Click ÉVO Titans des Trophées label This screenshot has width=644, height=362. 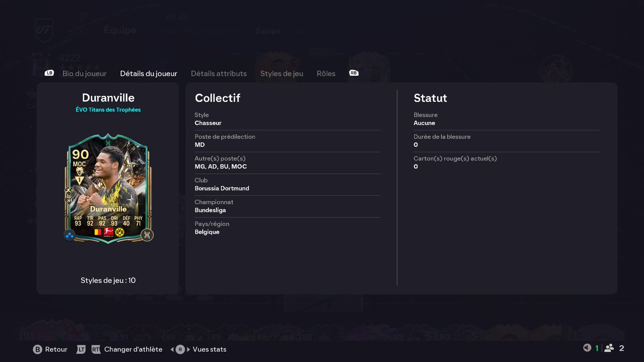pos(108,109)
